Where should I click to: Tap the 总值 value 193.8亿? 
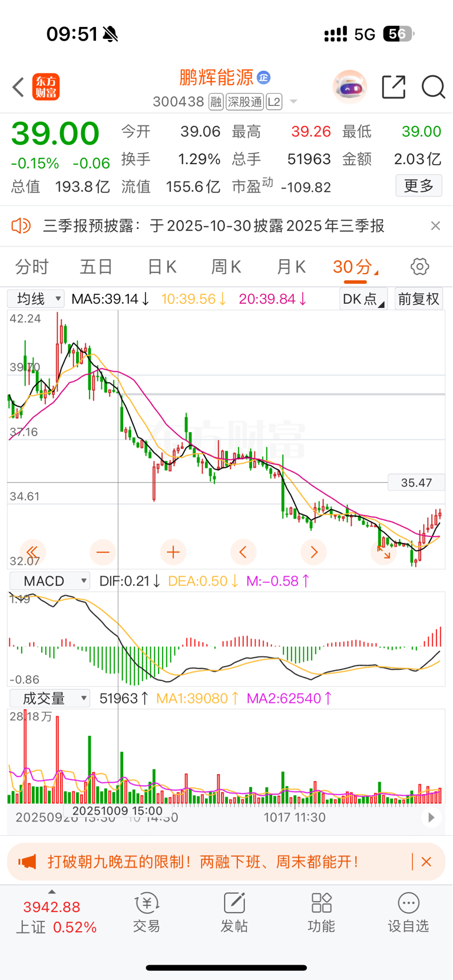(82, 187)
